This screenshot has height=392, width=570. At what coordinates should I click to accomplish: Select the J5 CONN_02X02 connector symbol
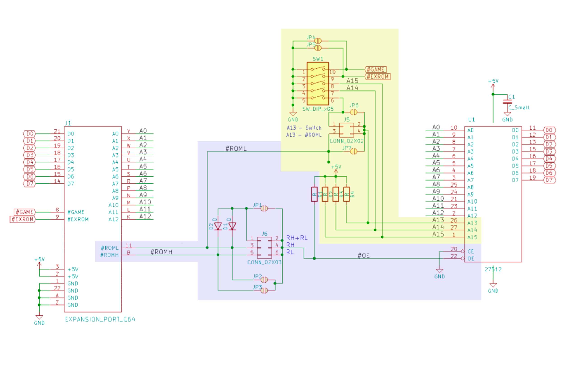point(346,130)
